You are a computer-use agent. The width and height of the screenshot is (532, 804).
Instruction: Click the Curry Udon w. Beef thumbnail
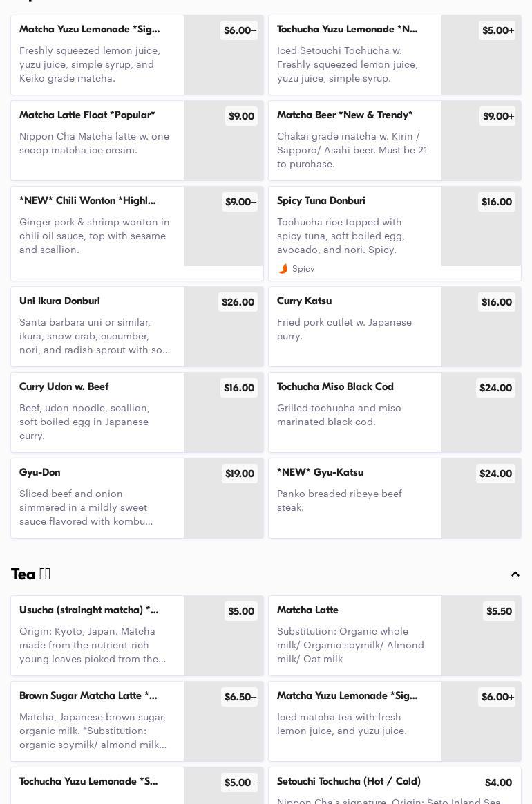223,413
